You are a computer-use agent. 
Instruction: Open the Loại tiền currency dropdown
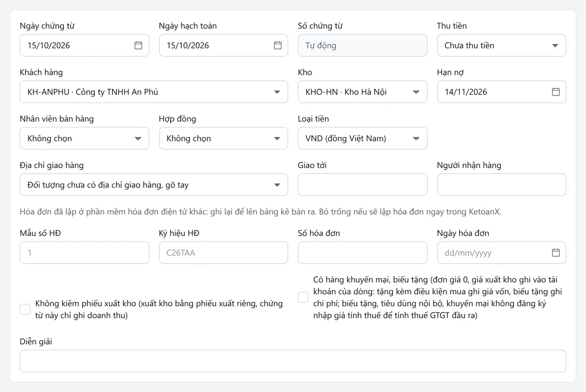point(362,138)
